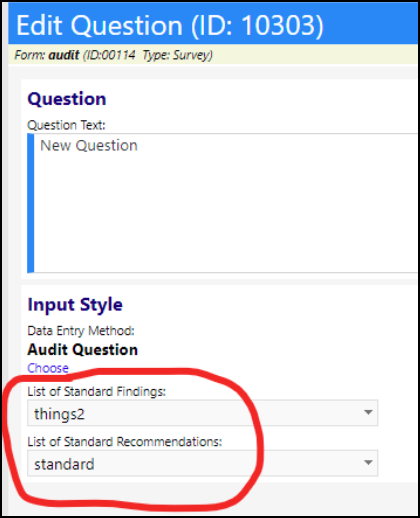This screenshot has width=420, height=518.
Task: Click the List of Standard Recommendations label
Action: 125,442
